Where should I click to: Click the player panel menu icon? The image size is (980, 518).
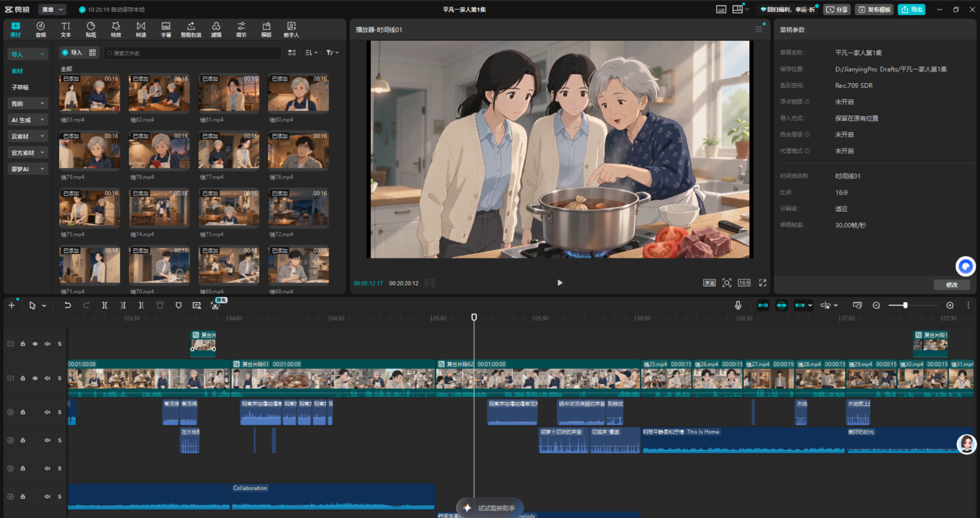click(x=758, y=29)
